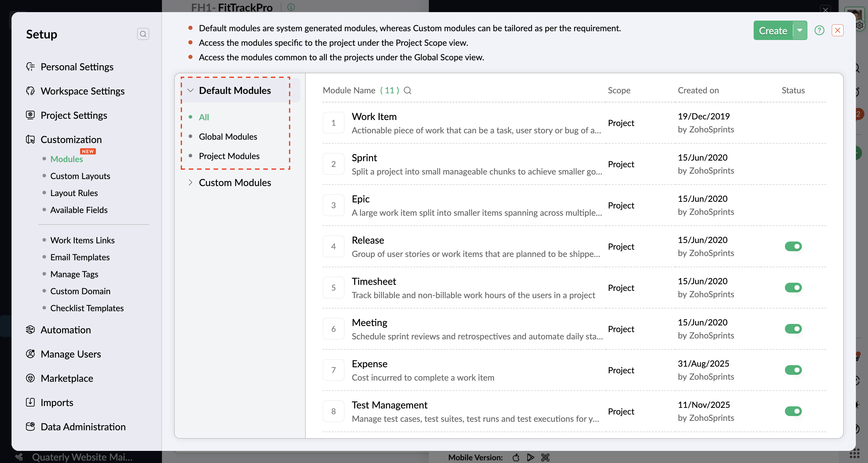Viewport: 868px width, 463px height.
Task: Toggle the Expense module status
Action: point(793,370)
